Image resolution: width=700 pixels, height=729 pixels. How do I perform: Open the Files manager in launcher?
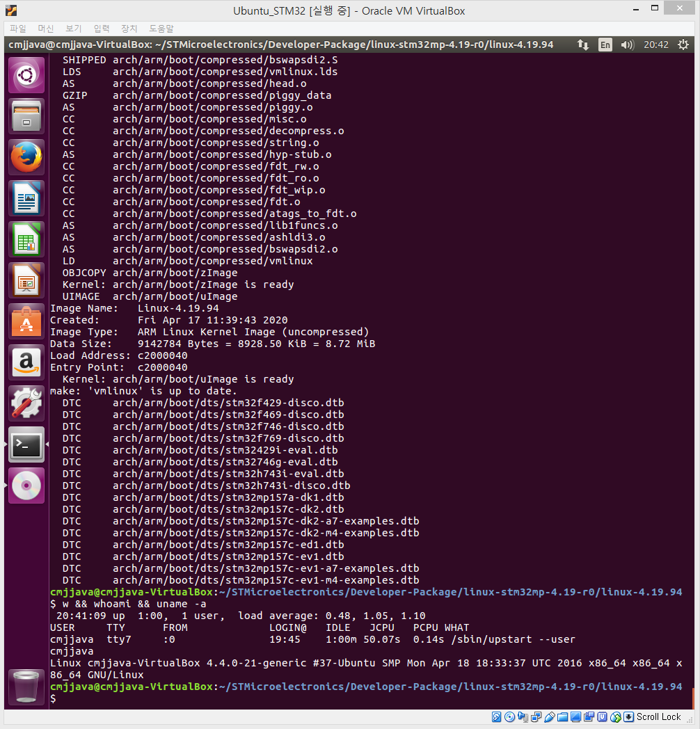(26, 115)
